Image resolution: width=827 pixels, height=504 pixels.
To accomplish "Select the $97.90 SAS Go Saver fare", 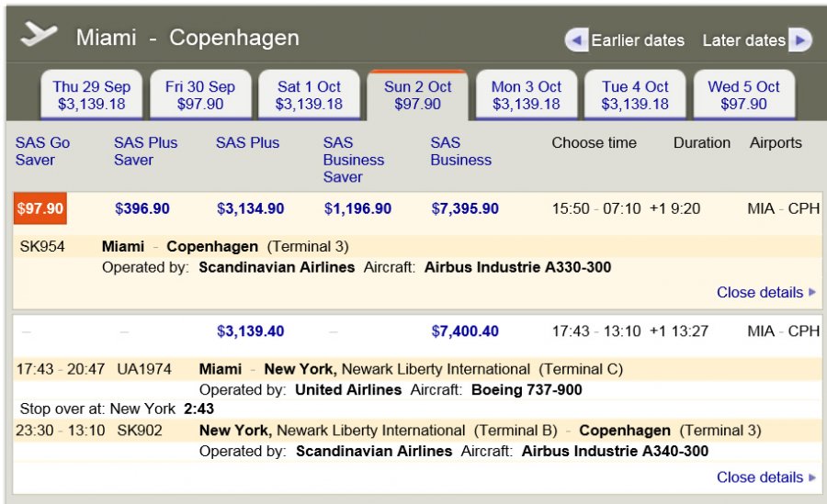I will 40,208.
